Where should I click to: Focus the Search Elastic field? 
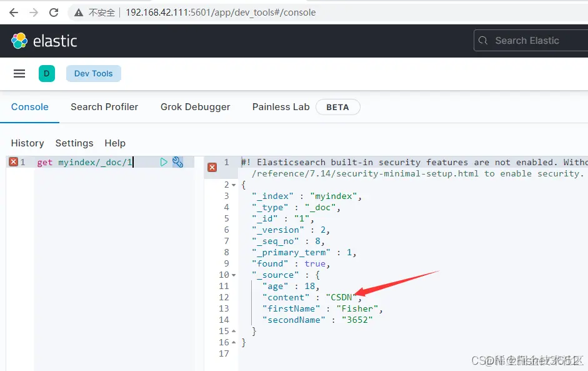point(531,41)
